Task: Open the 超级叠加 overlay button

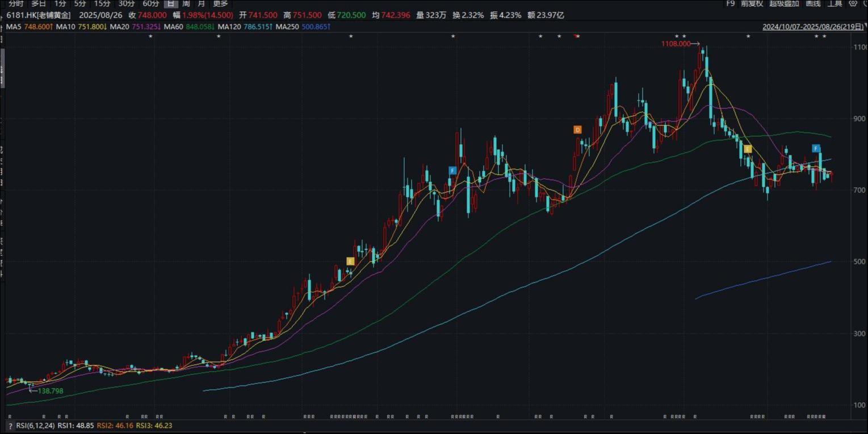Action: 784,3
